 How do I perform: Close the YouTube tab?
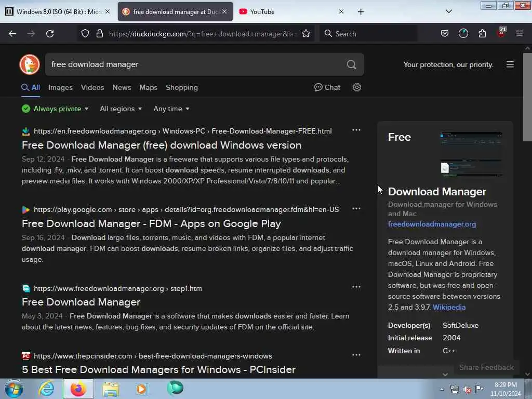pyautogui.click(x=341, y=11)
